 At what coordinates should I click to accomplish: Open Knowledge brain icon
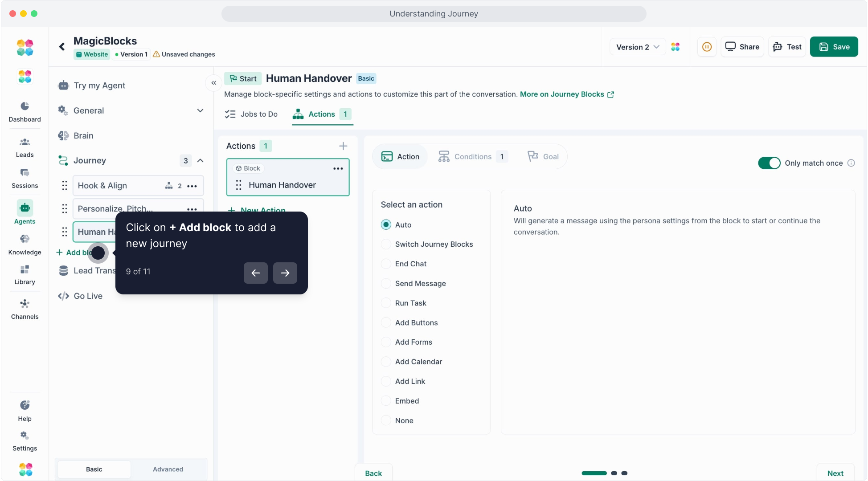25,239
